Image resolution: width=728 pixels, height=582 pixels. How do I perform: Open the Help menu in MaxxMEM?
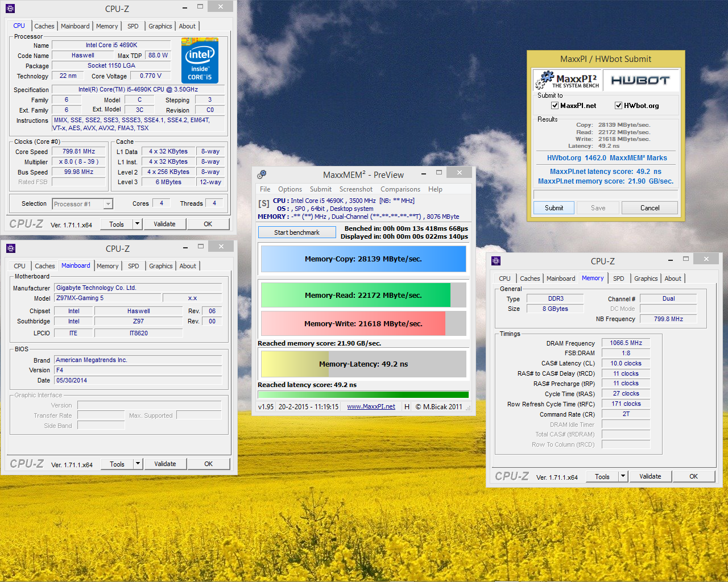point(435,189)
